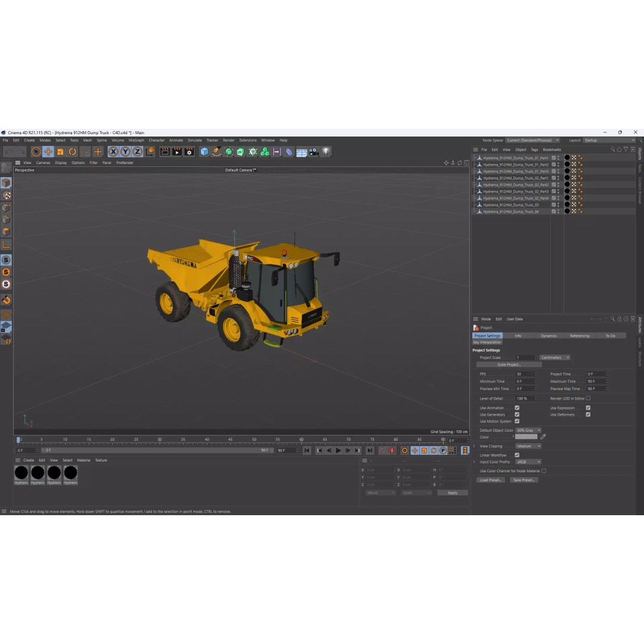The image size is (644, 644).
Task: Open View Clipping Medium dropdown
Action: (x=528, y=446)
